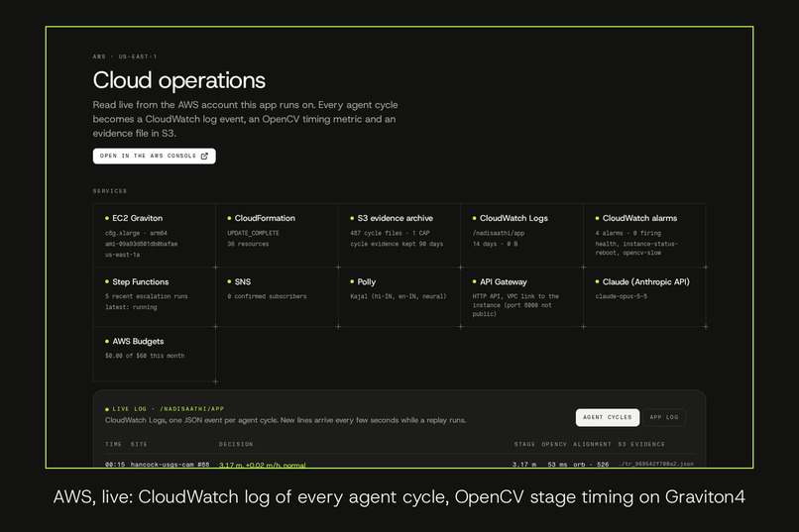Click the TIME column header
799x532 pixels.
(x=113, y=445)
